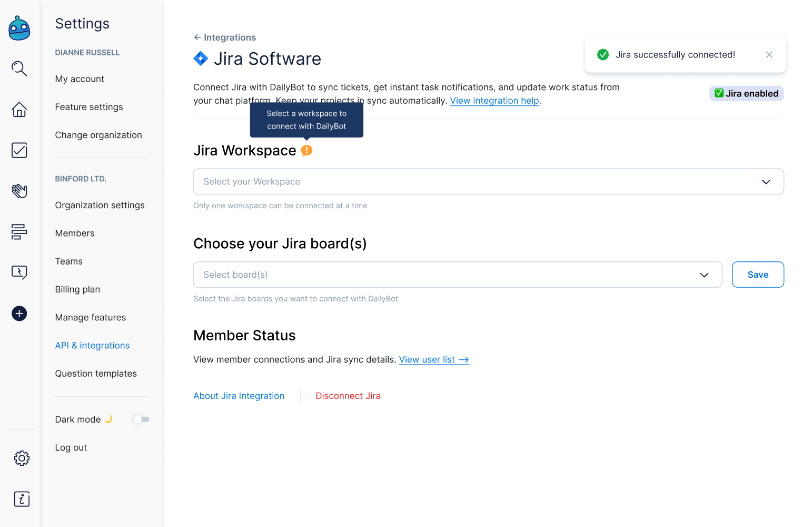The height and width of the screenshot is (527, 812).
Task: Go back to Integrations
Action: point(225,37)
